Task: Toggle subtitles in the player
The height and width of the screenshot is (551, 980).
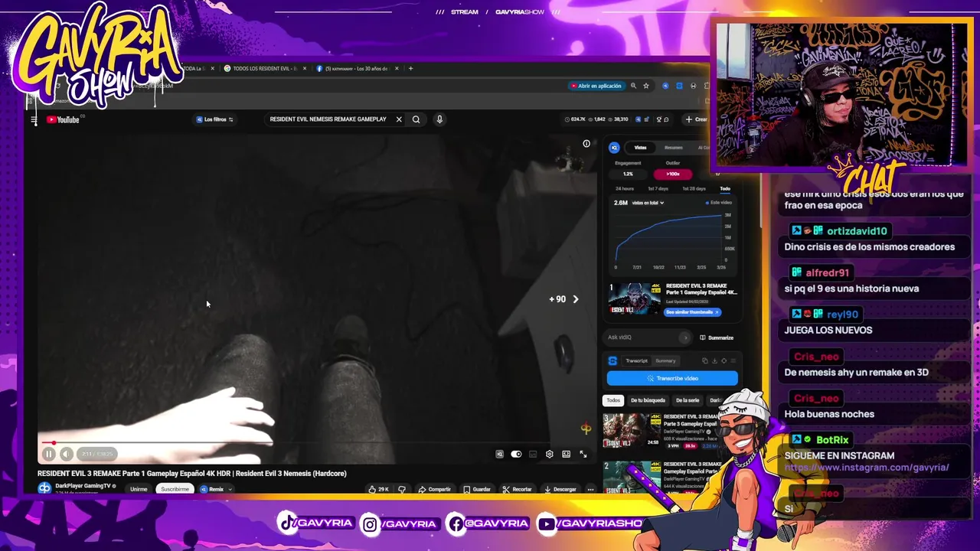Action: point(533,455)
